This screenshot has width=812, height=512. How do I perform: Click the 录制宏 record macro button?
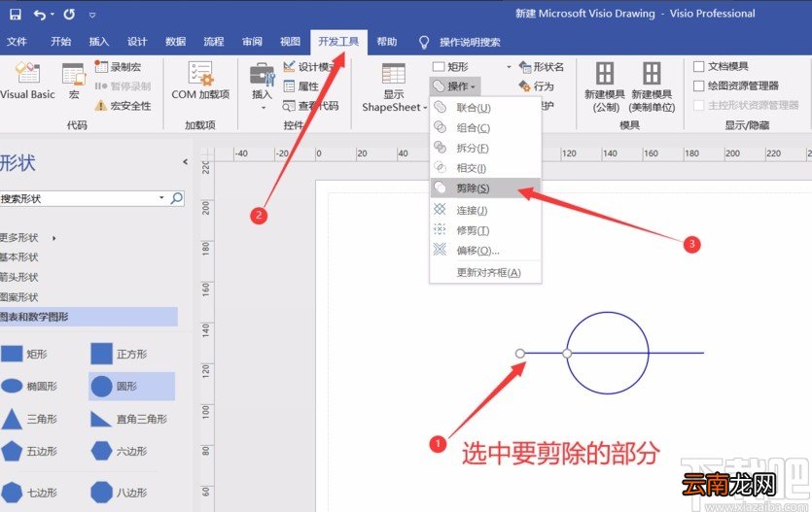[x=118, y=67]
